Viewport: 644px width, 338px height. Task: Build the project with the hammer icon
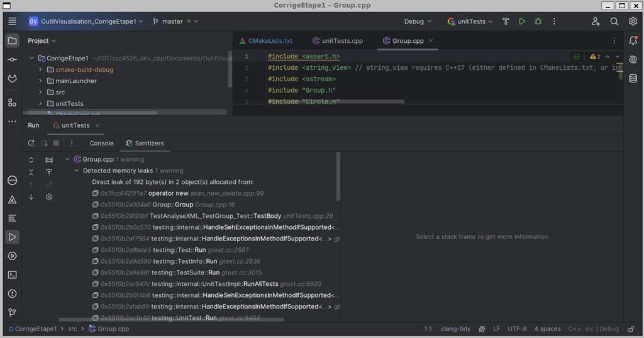pos(506,21)
